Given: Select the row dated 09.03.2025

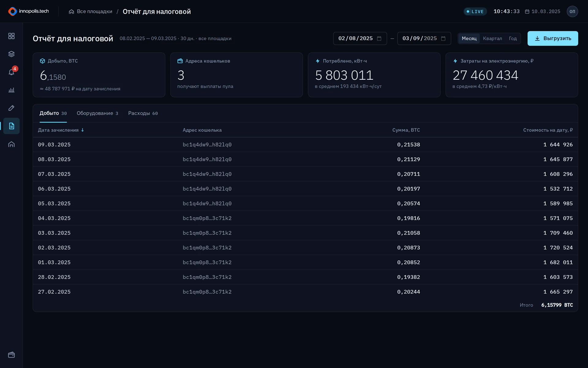Looking at the screenshot, I should tap(305, 144).
